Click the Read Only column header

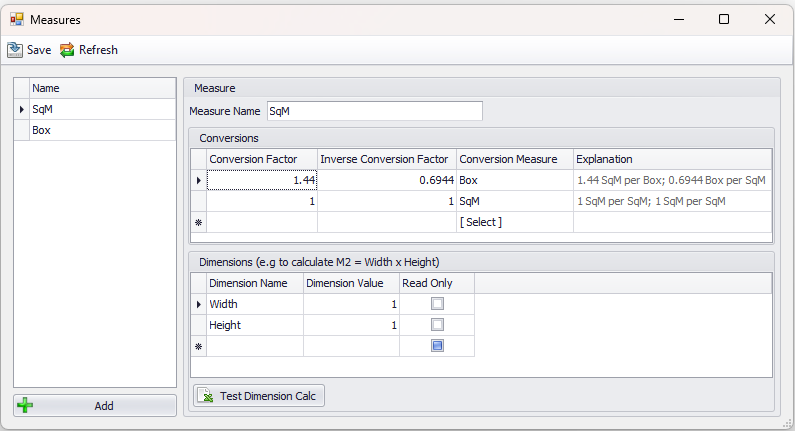pos(437,283)
